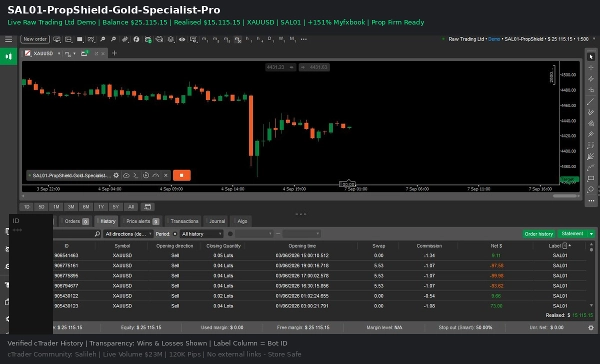Switch to the Price alerts tab

pyautogui.click(x=142, y=221)
